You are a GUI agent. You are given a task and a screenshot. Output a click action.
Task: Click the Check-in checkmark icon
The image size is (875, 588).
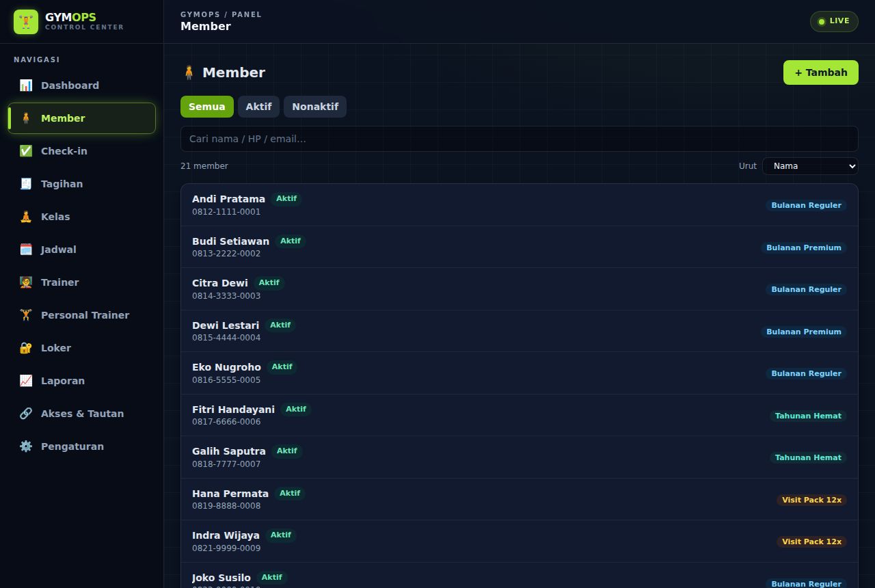point(26,151)
